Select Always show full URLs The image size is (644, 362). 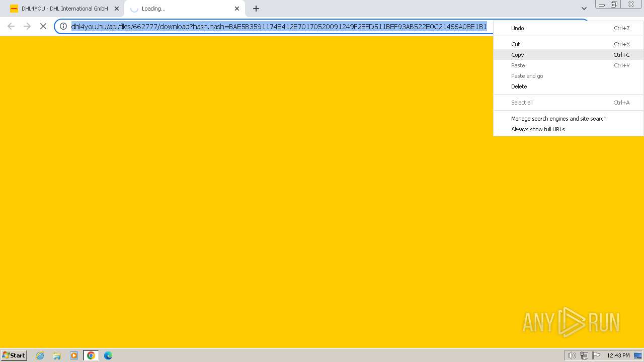(569, 129)
